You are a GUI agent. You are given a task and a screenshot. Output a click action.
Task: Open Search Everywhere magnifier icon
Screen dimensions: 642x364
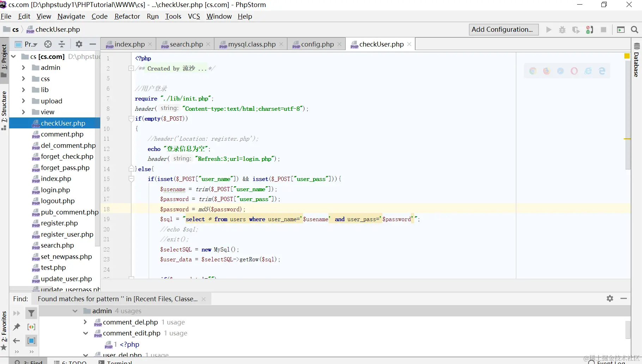pyautogui.click(x=634, y=30)
